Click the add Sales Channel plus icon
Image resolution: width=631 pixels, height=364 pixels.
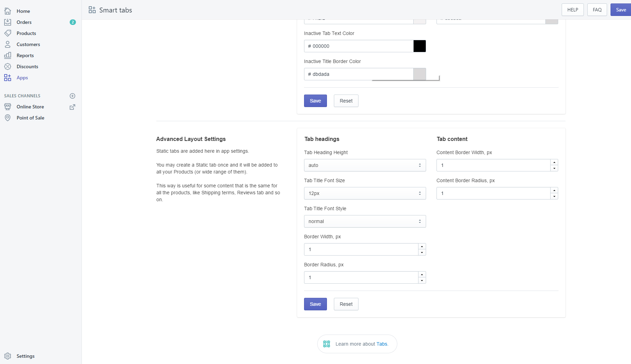click(72, 96)
